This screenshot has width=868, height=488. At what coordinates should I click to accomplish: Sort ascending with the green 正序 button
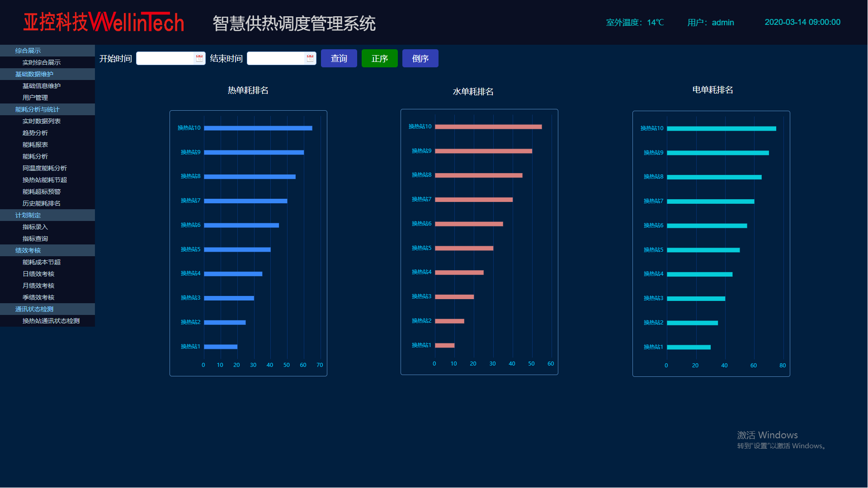tap(380, 58)
